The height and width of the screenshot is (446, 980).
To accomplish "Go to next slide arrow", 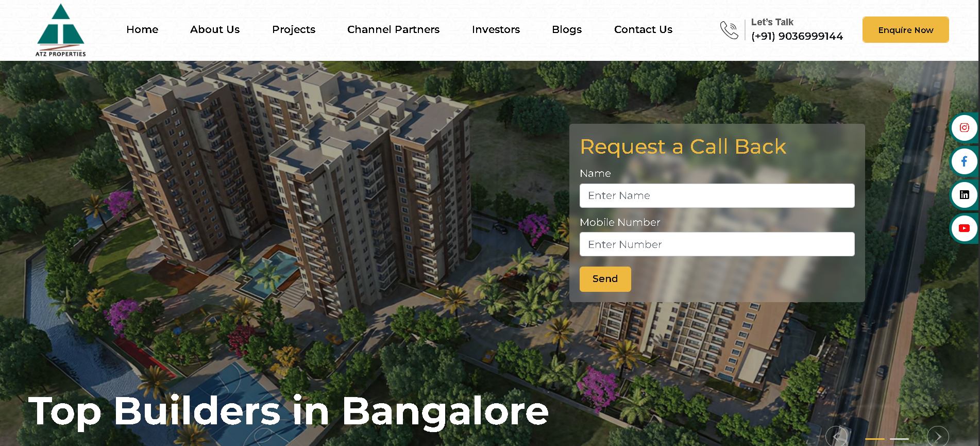I will click(938, 437).
